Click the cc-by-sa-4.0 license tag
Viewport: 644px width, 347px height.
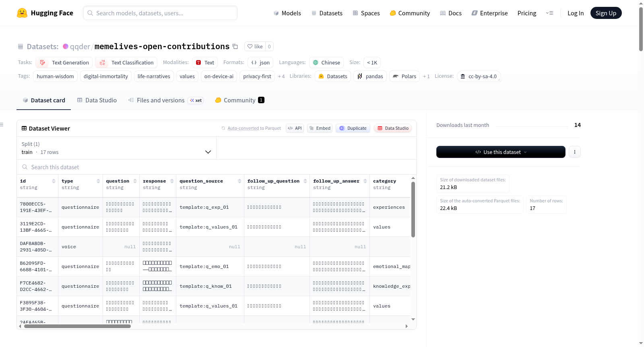click(479, 76)
